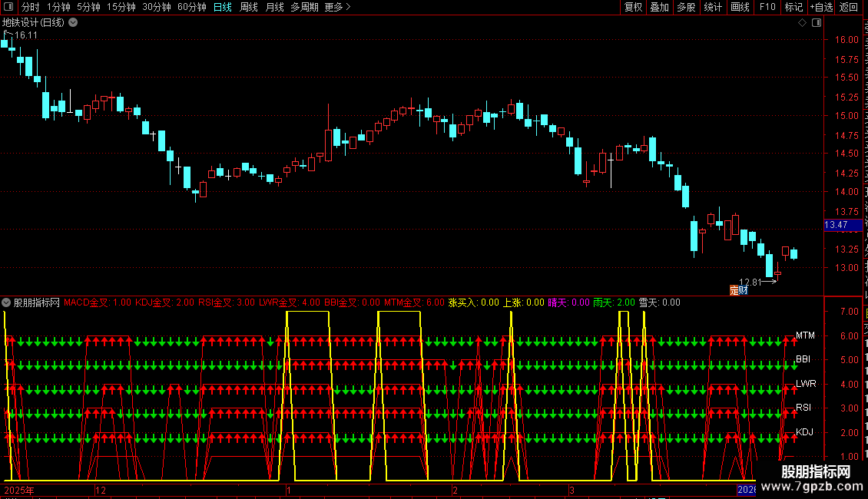Image resolution: width=868 pixels, height=499 pixels.
Task: Expand the 股朋指标网 indicator menu arrow
Action: 6,302
